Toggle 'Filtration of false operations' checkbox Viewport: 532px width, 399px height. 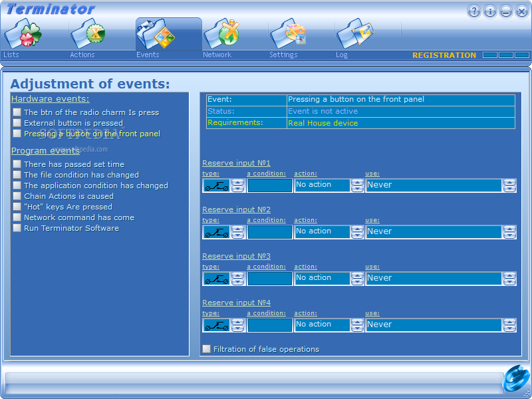(x=206, y=348)
